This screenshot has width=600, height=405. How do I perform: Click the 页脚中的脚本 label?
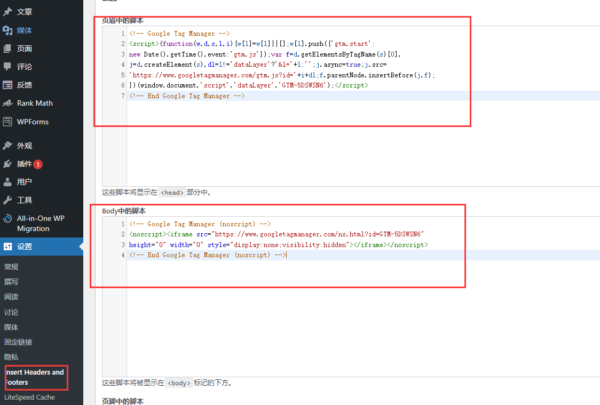click(x=122, y=401)
